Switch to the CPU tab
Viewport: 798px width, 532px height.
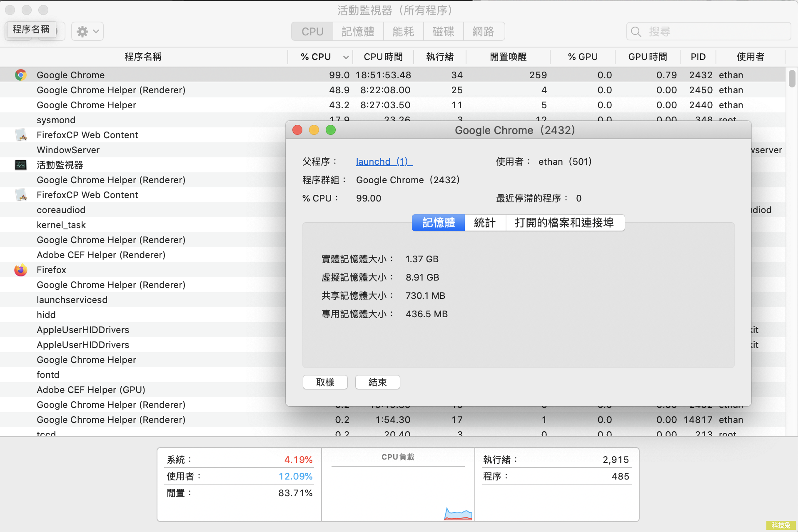click(312, 32)
